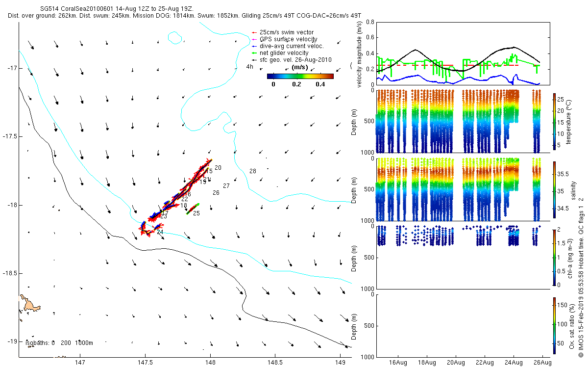
Task: Click the '1.5' chl-a colorbar tick
Action: pyautogui.click(x=562, y=243)
